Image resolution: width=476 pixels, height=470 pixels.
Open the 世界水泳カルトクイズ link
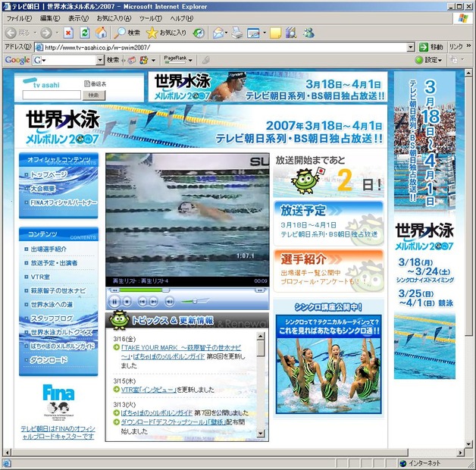61,332
